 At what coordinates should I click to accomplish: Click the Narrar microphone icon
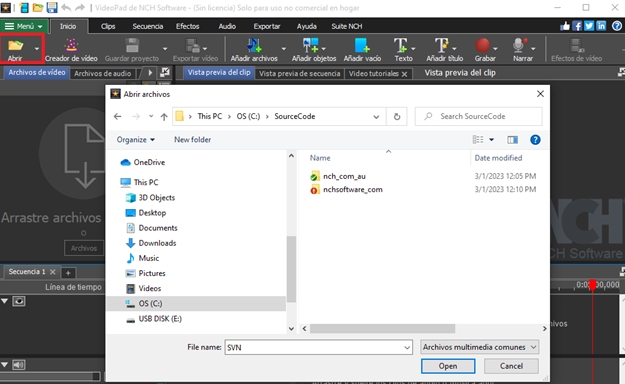[x=519, y=45]
